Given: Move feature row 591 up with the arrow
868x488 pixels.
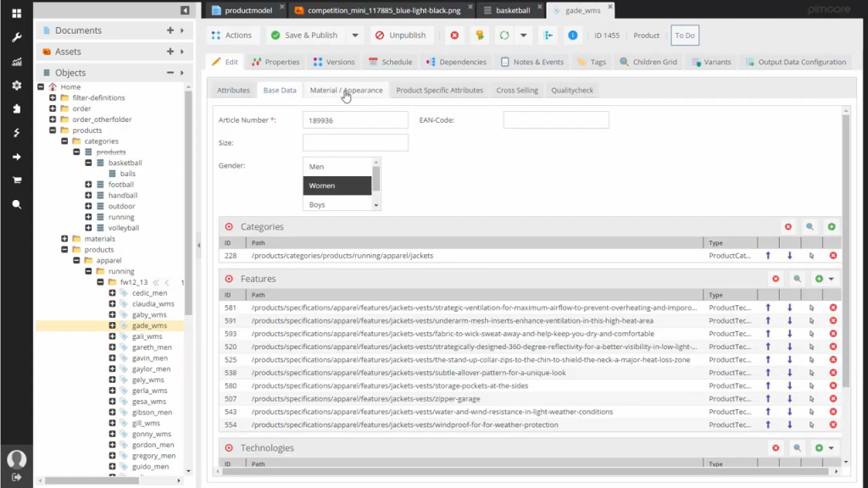Looking at the screenshot, I should [769, 320].
